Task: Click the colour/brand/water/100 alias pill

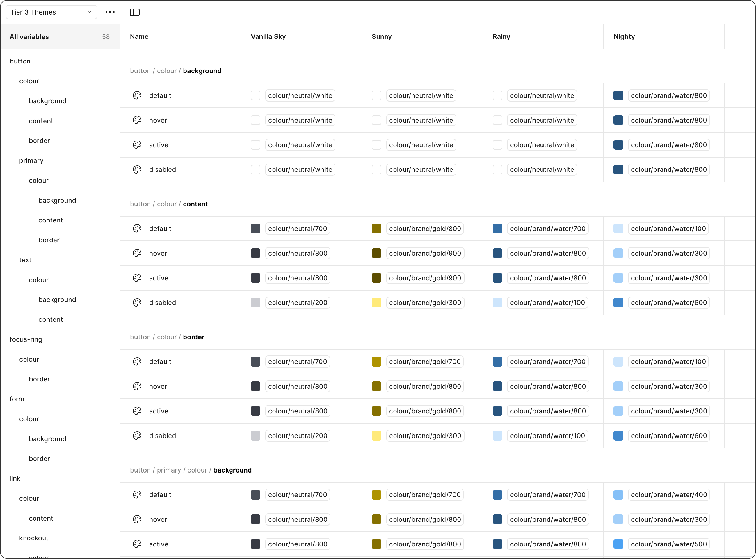Action: [x=547, y=303]
